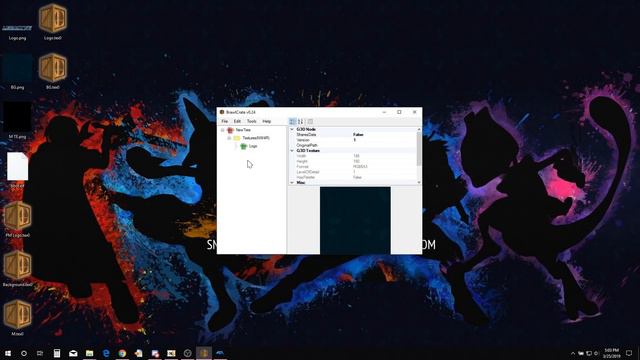Select the root New Tree node
Viewport: 640px width, 360px height.
pyautogui.click(x=243, y=130)
